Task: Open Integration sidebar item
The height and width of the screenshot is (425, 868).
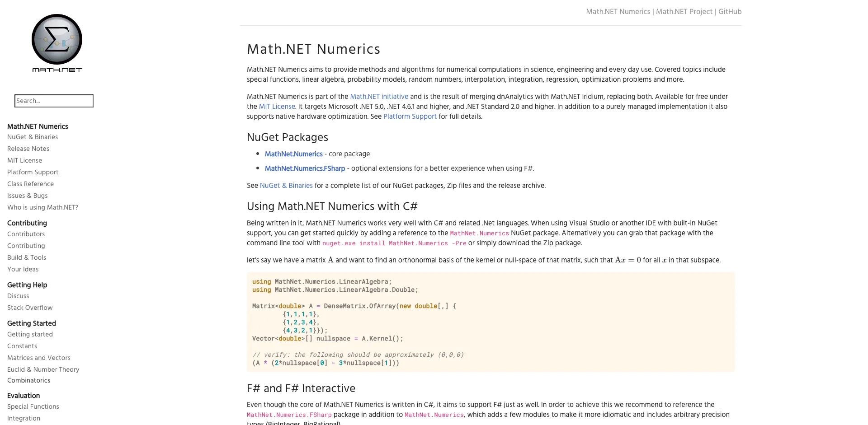Action: (x=24, y=418)
